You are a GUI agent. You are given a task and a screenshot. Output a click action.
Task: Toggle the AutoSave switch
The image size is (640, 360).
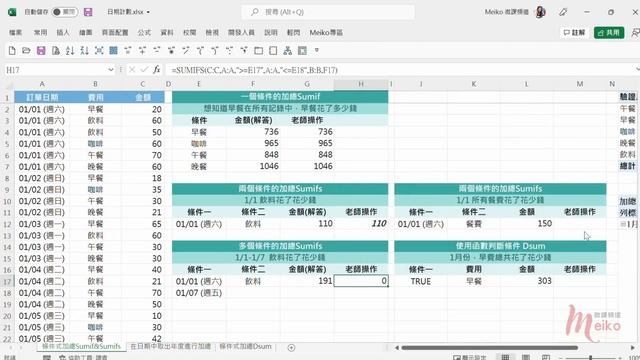(64, 12)
